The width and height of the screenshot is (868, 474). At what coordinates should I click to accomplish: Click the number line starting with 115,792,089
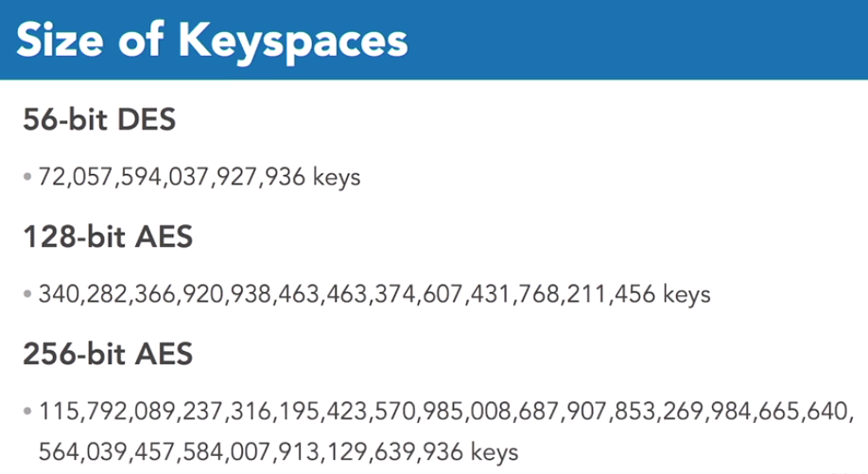tap(444, 413)
